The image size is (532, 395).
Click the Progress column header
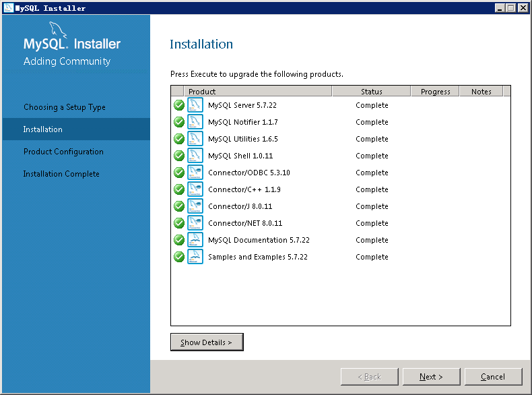coord(435,92)
